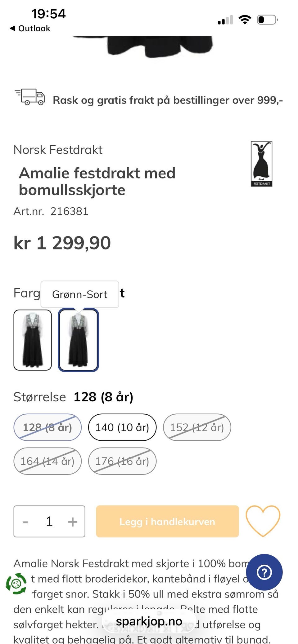Choose size 176 (16 år)
Screen dimensions: 298x644
pos(122,461)
